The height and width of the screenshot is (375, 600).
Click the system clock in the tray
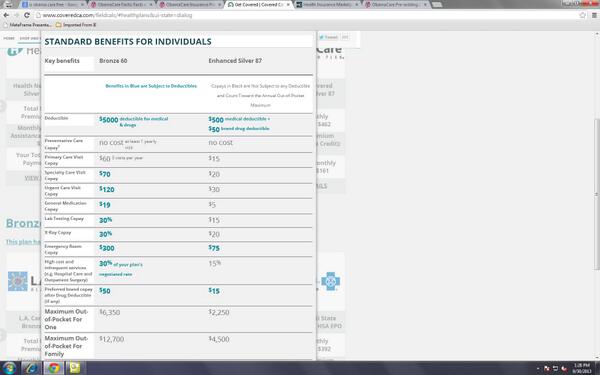click(582, 368)
